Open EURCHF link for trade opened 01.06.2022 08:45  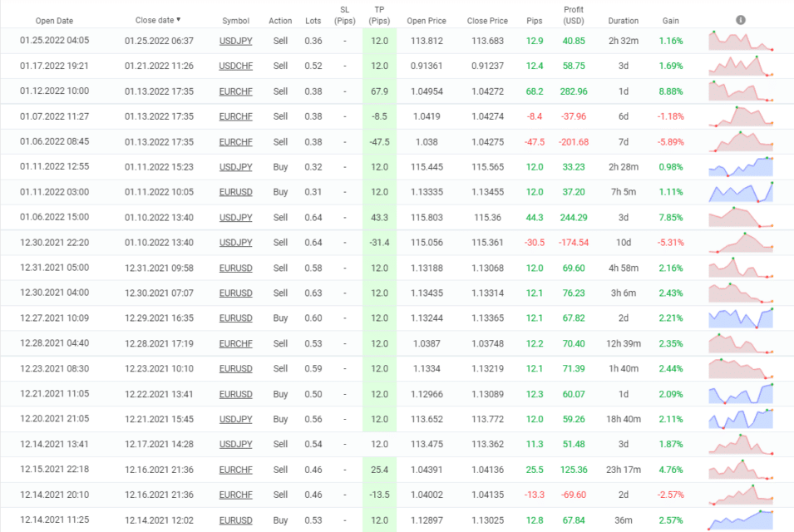point(235,142)
